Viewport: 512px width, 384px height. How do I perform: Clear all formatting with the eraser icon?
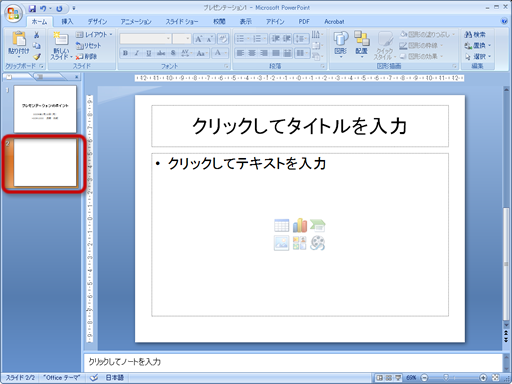(223, 39)
